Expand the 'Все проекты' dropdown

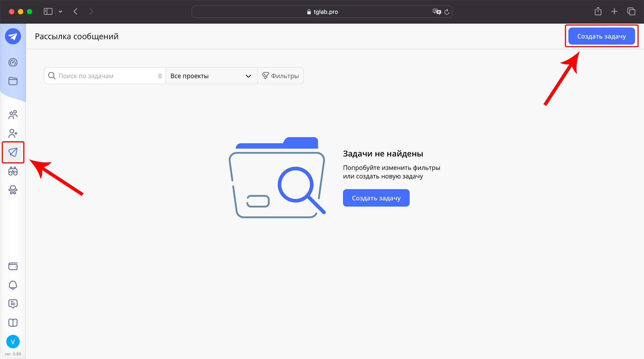click(211, 76)
